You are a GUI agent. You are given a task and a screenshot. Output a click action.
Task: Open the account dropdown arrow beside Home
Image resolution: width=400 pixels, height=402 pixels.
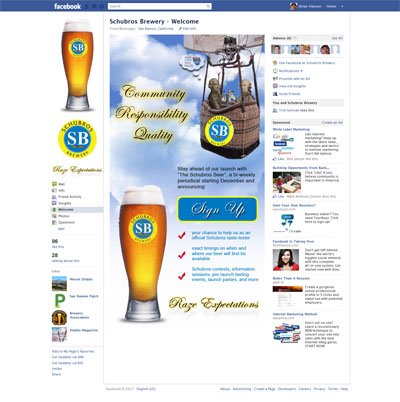point(342,6)
